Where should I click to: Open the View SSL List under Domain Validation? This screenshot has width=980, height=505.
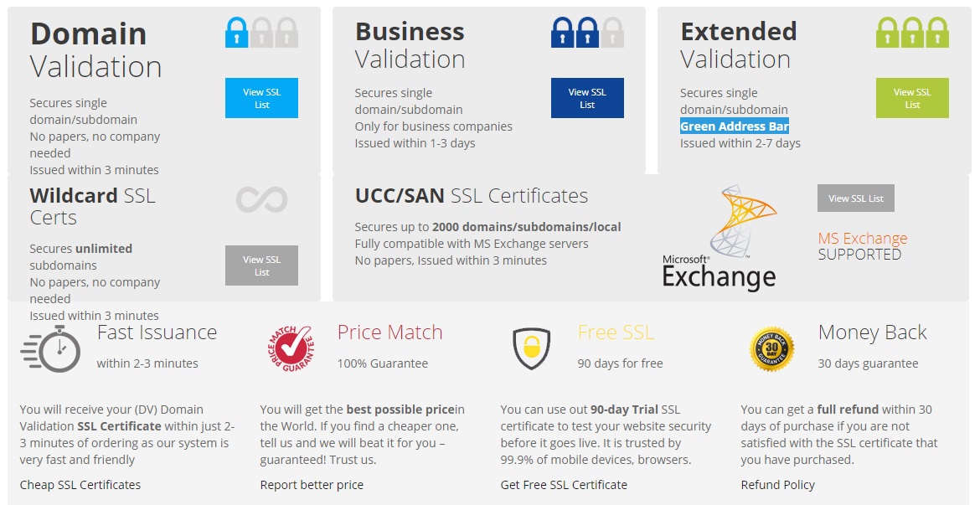(x=261, y=98)
